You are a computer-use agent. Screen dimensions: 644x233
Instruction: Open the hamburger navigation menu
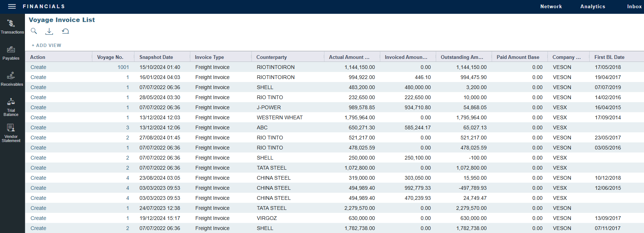pyautogui.click(x=12, y=6)
